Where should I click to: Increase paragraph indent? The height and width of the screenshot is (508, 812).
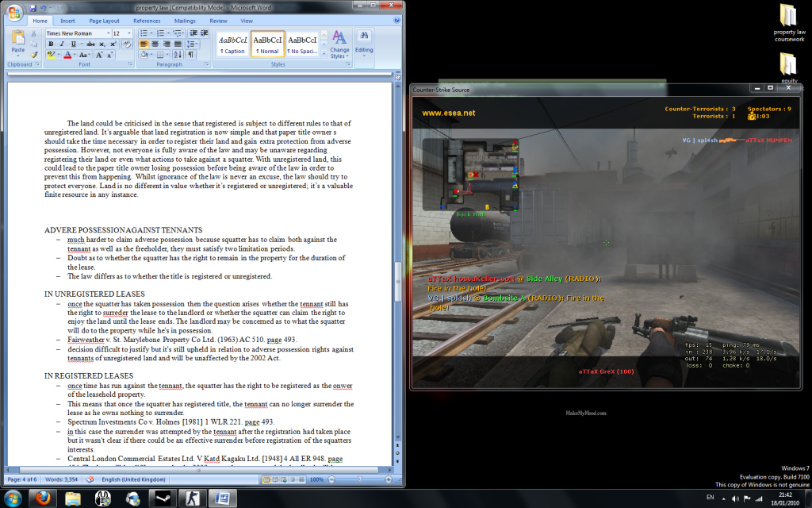(205, 33)
